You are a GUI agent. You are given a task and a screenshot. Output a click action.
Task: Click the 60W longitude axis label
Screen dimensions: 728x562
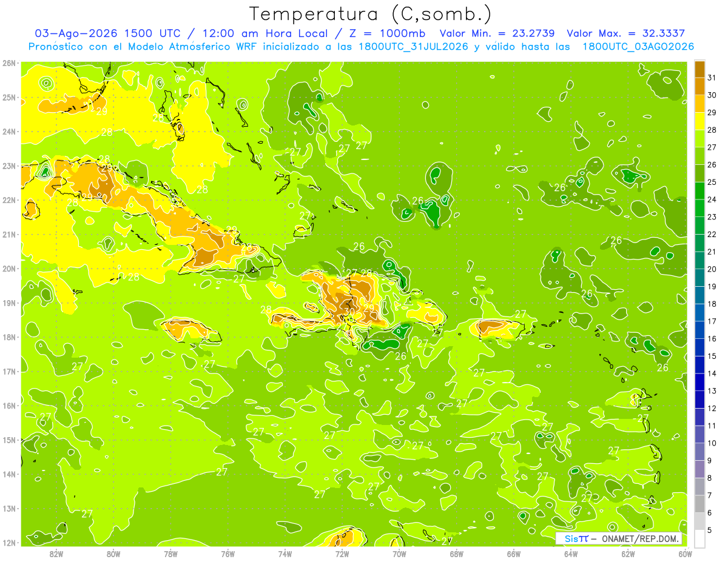[685, 554]
